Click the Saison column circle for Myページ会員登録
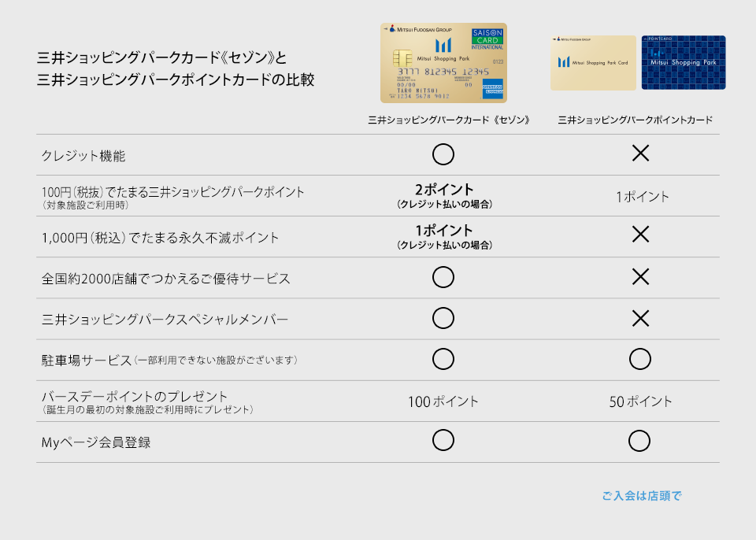 pos(443,442)
